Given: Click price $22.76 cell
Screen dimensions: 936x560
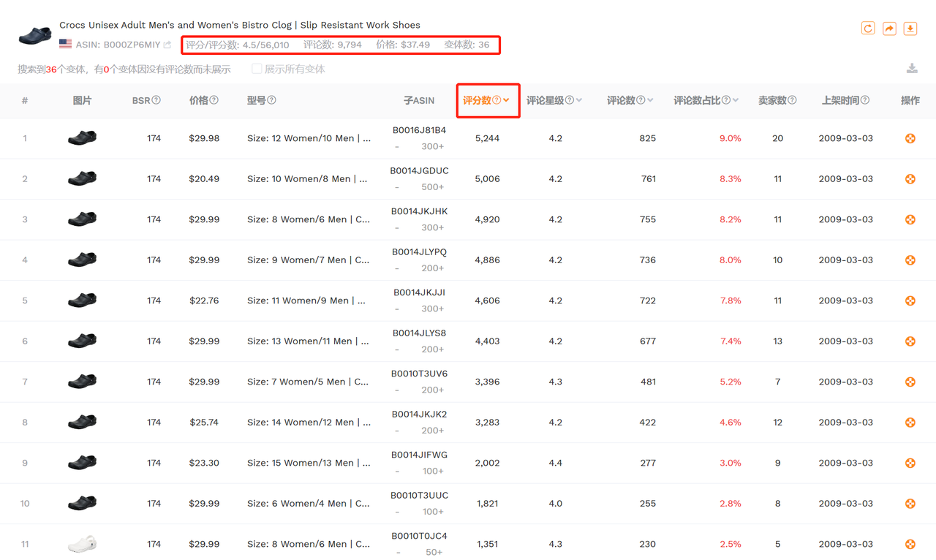Looking at the screenshot, I should click(x=204, y=300).
